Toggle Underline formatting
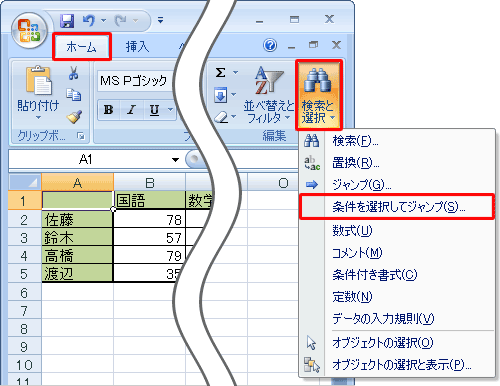Screen dimensions: 500x386 154,110
